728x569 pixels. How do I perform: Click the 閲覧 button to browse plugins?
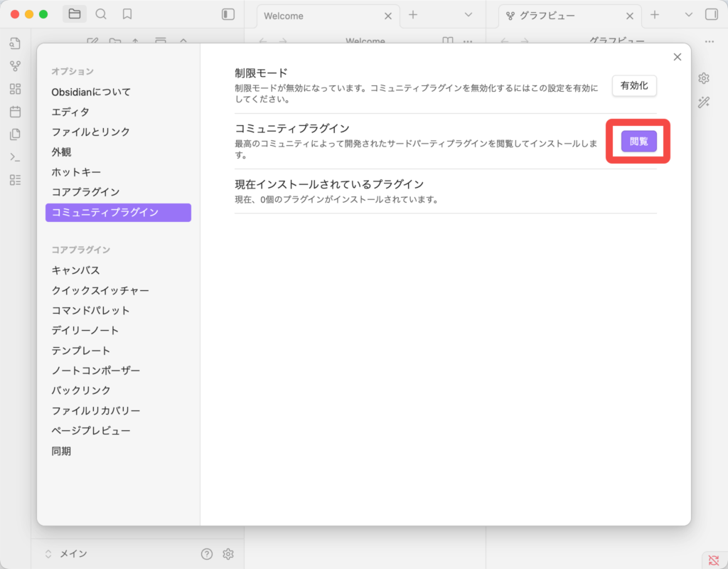pyautogui.click(x=638, y=141)
